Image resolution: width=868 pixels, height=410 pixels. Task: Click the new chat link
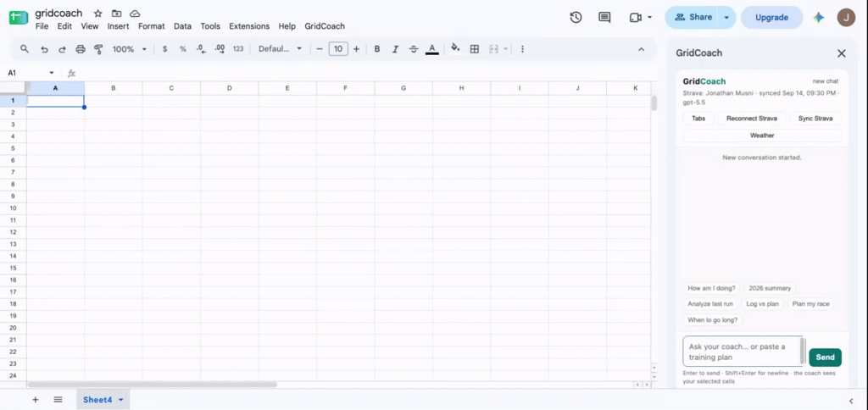click(x=826, y=81)
